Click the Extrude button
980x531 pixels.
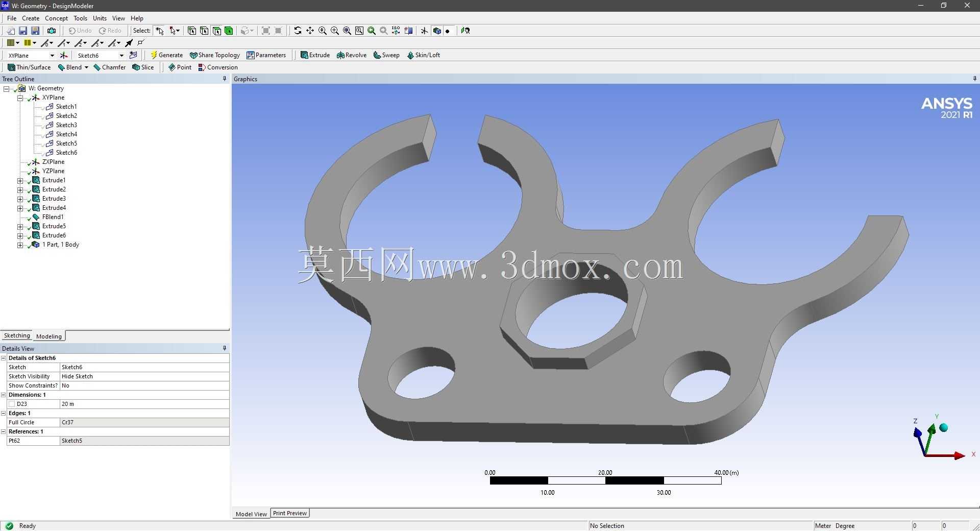315,55
